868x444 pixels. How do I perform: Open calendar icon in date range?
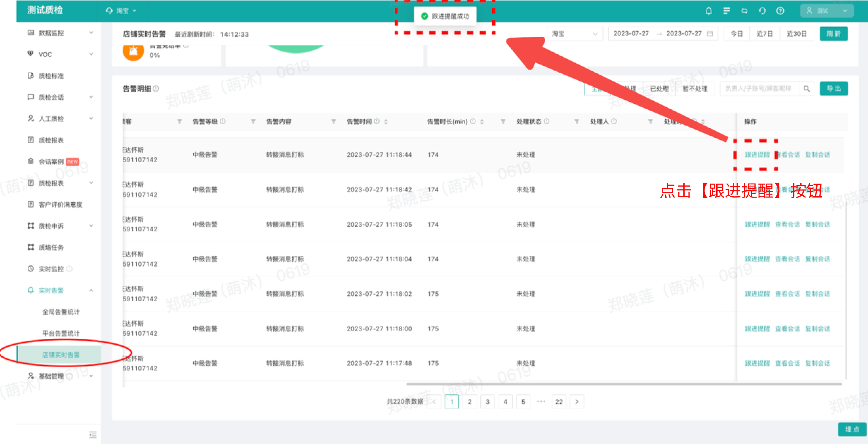click(x=710, y=34)
